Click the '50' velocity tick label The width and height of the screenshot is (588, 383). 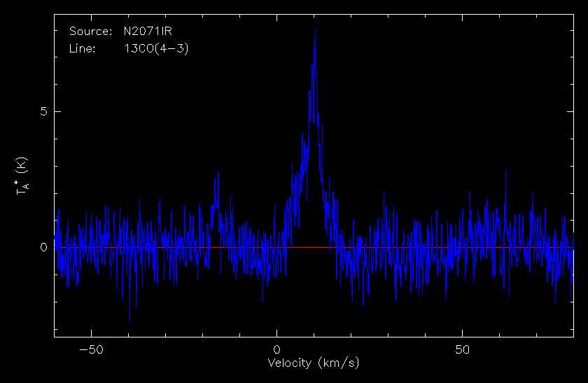[x=462, y=350]
